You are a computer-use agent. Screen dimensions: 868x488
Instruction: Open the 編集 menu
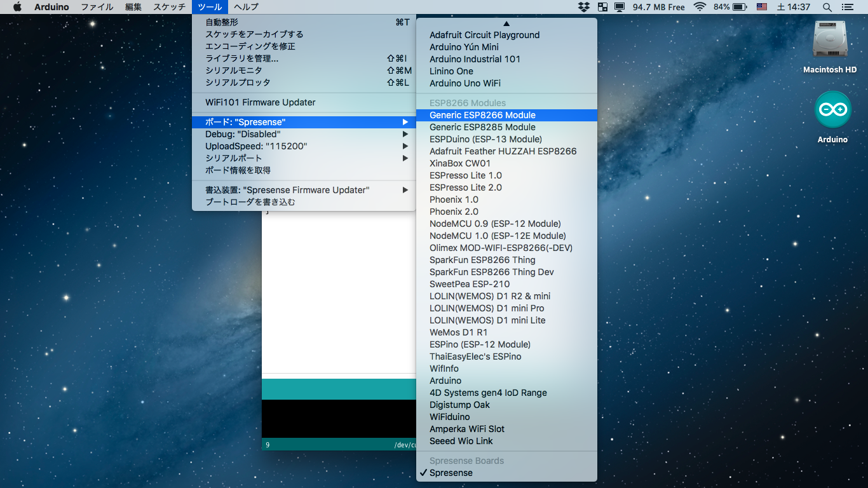(133, 7)
